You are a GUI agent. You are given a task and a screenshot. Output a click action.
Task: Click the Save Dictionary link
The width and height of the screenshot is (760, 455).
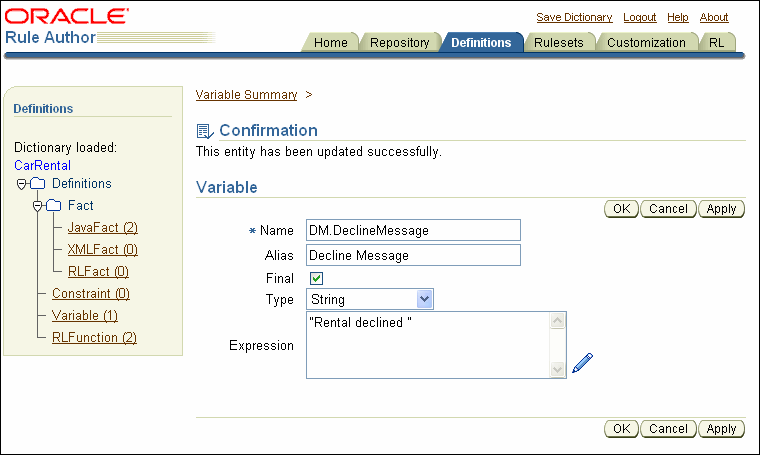[x=574, y=17]
